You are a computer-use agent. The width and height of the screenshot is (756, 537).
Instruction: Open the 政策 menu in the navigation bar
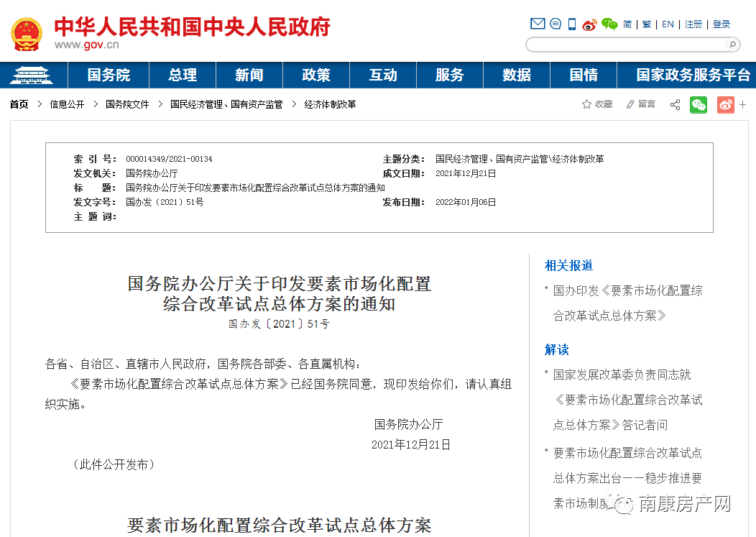click(x=316, y=75)
